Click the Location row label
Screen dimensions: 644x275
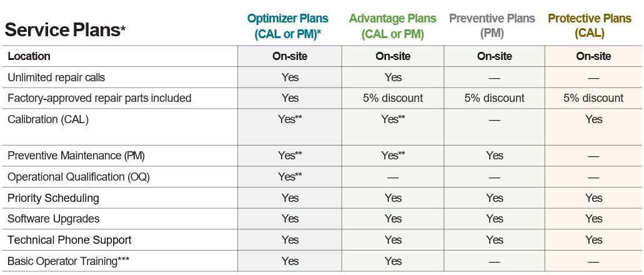tap(29, 56)
